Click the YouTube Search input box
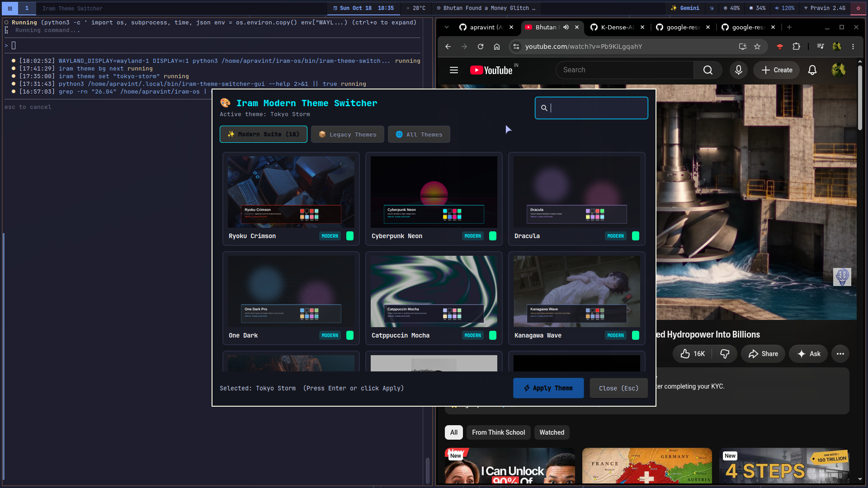 point(625,70)
